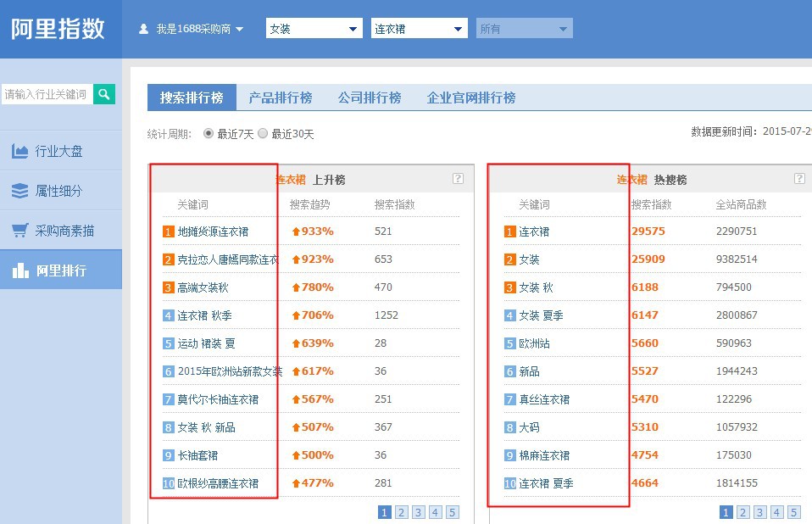Open keyword 女装 秋 新品
Viewport: 812px width, 524px height.
pyautogui.click(x=206, y=427)
